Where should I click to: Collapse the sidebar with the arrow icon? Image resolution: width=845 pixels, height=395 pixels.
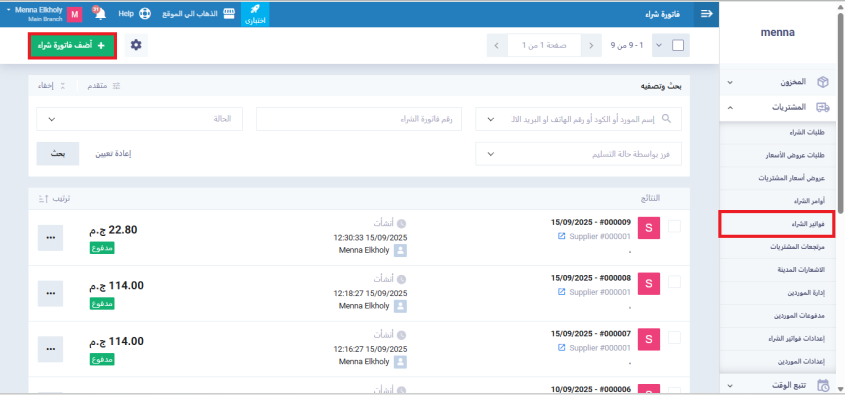pos(707,14)
